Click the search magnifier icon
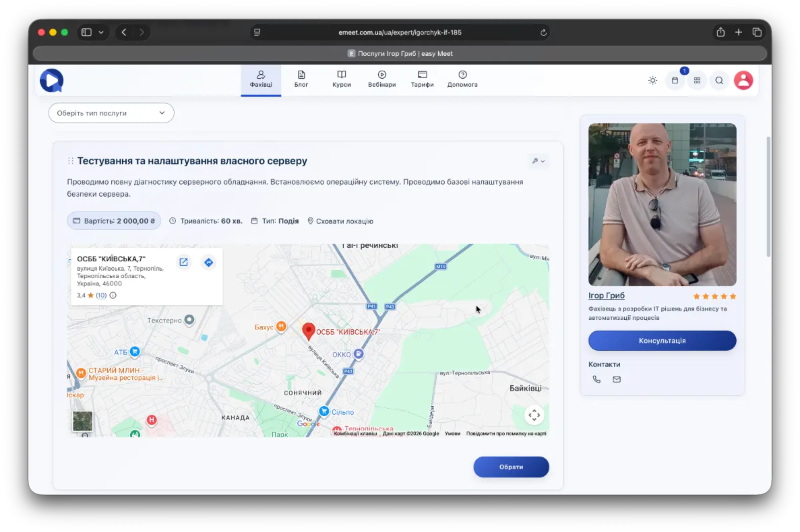The width and height of the screenshot is (800, 532). pos(719,81)
